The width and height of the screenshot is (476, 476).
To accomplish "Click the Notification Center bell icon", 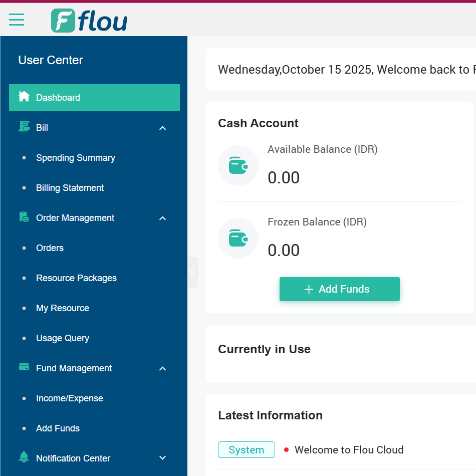I will pos(24,457).
